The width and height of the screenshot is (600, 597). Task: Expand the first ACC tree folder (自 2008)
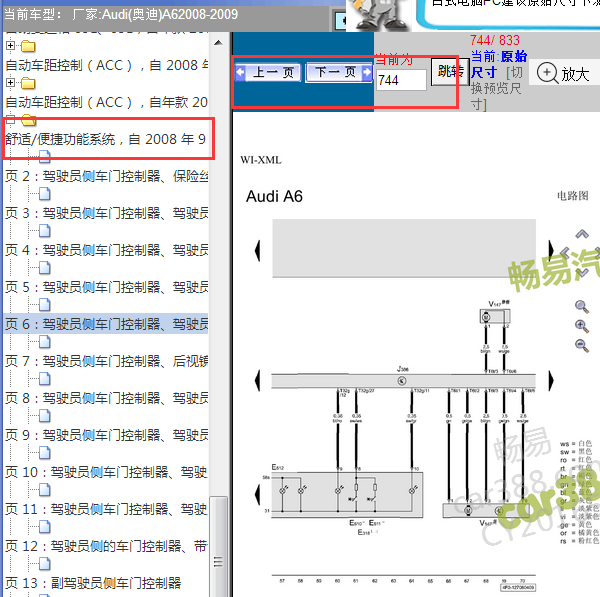10,46
